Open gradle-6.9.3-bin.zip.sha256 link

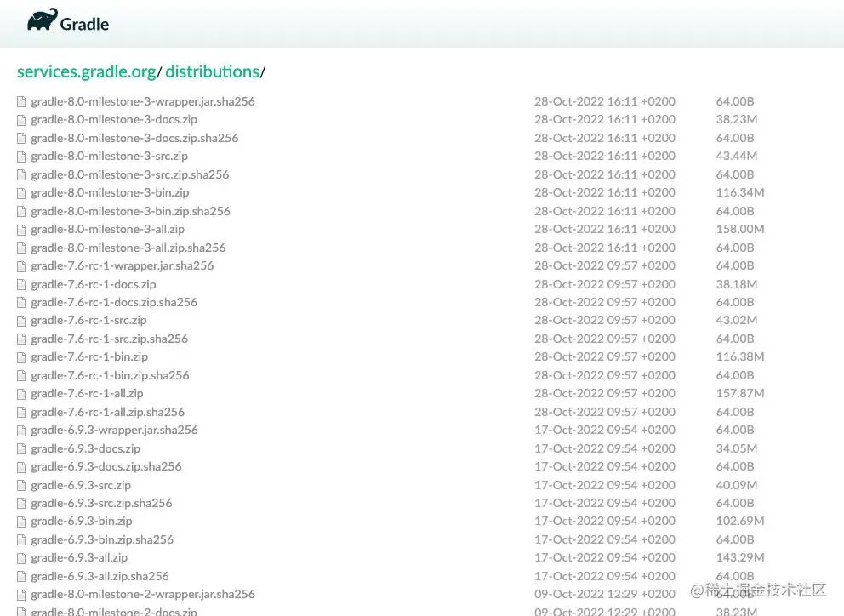click(x=102, y=539)
